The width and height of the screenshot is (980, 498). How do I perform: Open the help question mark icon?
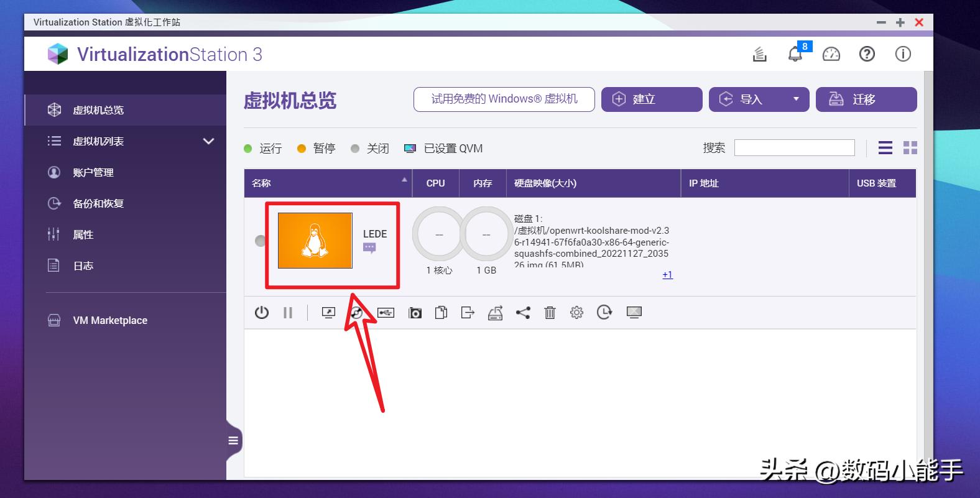click(x=867, y=54)
